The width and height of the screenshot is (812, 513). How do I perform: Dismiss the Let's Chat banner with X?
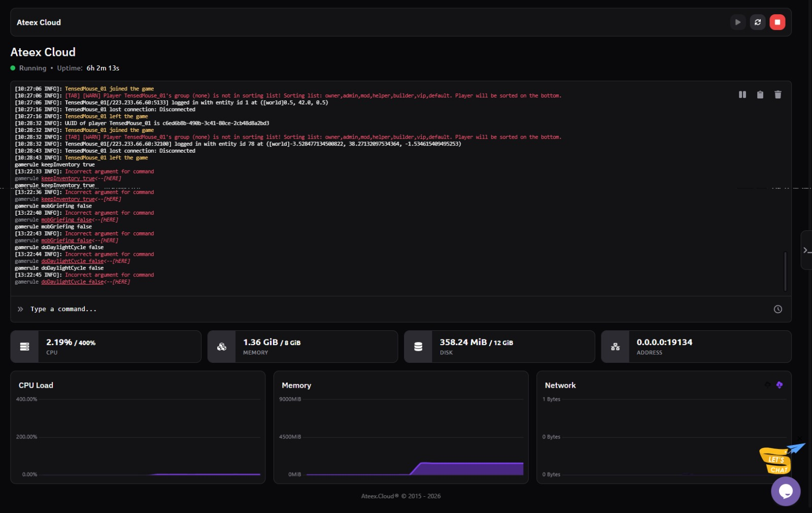pos(800,437)
